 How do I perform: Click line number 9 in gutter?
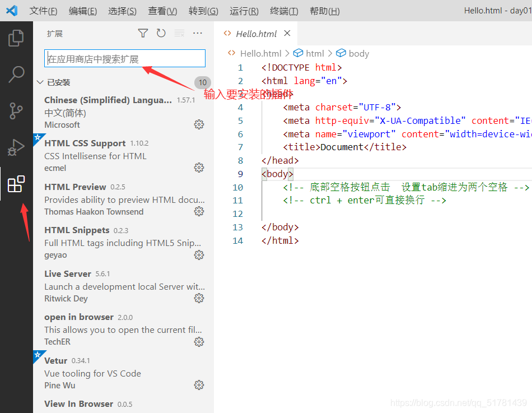[240, 174]
